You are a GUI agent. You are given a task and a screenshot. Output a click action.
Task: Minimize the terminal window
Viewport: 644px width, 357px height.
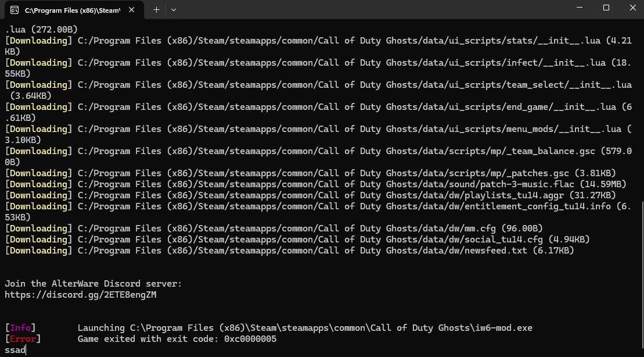[x=579, y=8]
